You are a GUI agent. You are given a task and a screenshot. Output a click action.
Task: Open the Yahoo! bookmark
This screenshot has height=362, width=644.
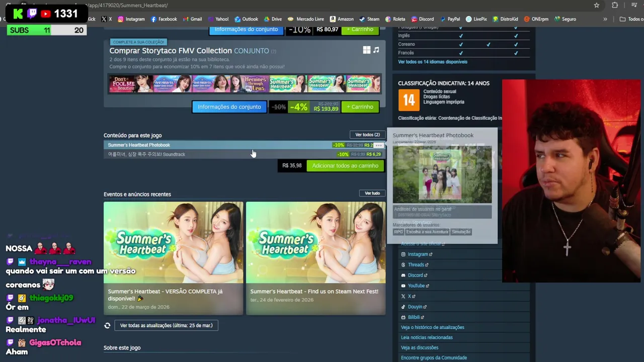coord(218,19)
